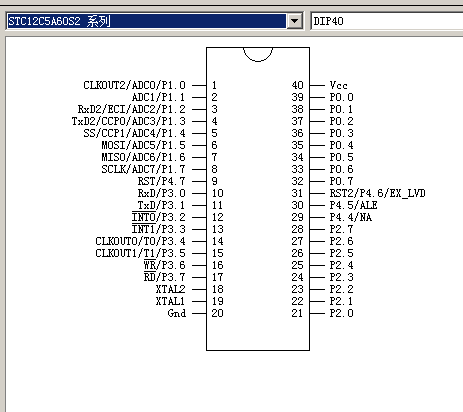Viewport: 463px width, 412px height.
Task: Click the TxD/P3.1 pin label
Action: [x=162, y=205]
